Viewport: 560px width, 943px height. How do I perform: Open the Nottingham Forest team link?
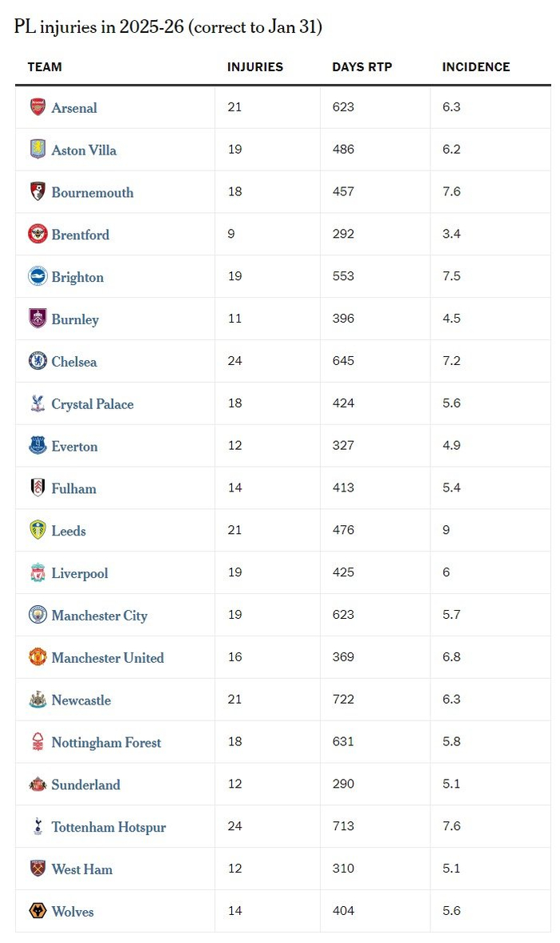tap(106, 743)
